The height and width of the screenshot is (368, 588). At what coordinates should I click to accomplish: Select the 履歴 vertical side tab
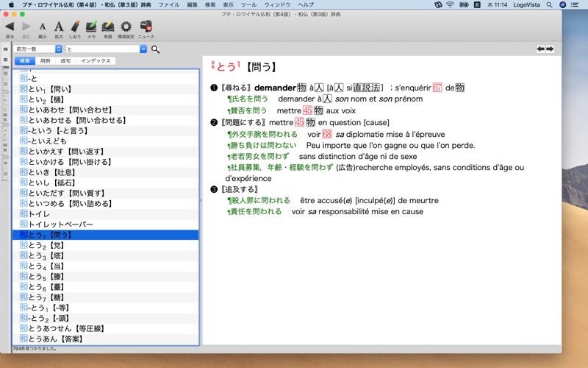[x=5, y=78]
